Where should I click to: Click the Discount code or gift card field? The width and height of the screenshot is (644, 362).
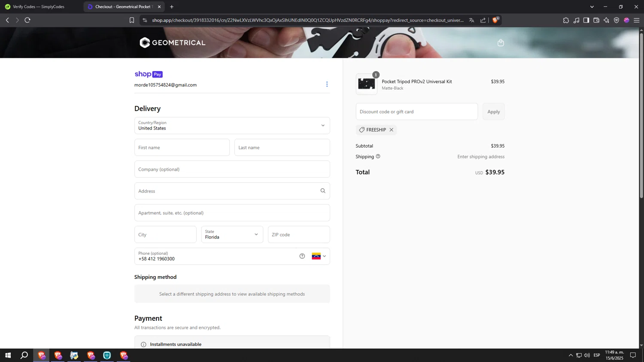[x=416, y=112]
